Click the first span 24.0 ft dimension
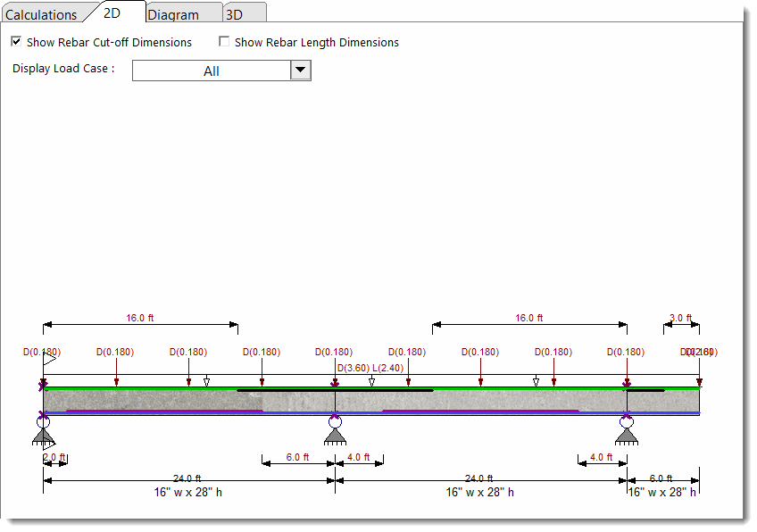 (x=187, y=478)
